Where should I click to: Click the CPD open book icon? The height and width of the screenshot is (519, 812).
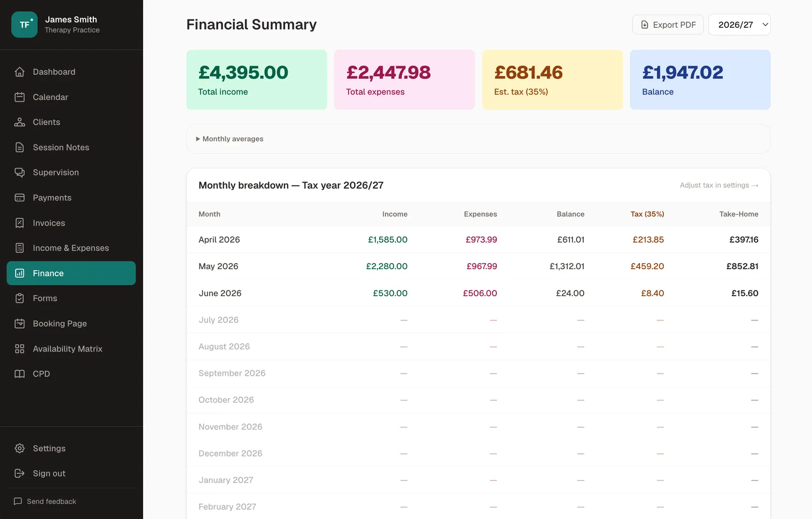click(x=20, y=374)
